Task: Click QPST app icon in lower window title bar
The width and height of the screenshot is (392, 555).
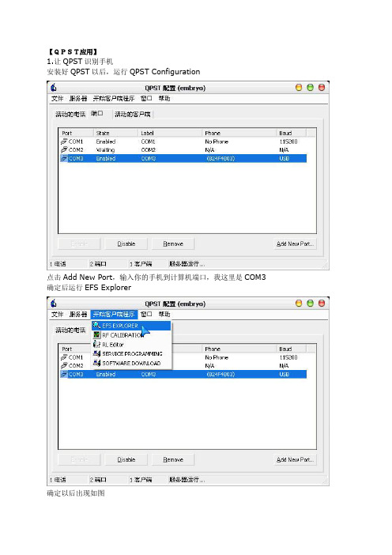Action: pos(54,303)
